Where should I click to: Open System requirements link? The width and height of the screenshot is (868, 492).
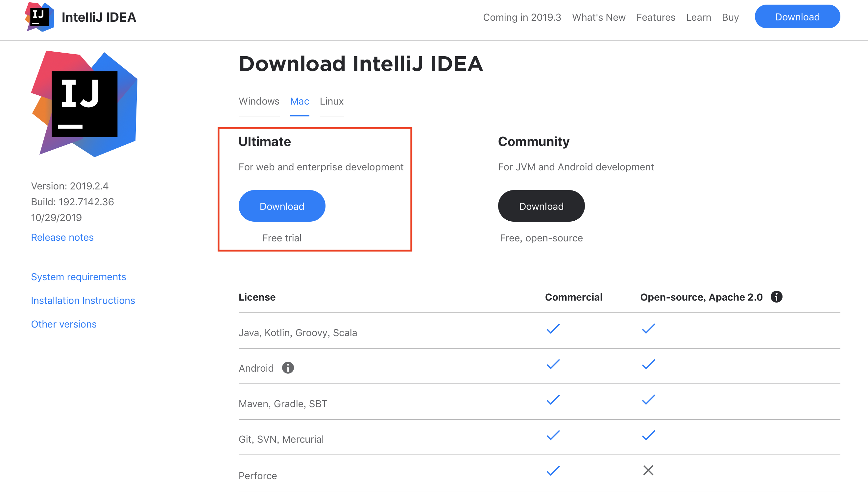78,277
